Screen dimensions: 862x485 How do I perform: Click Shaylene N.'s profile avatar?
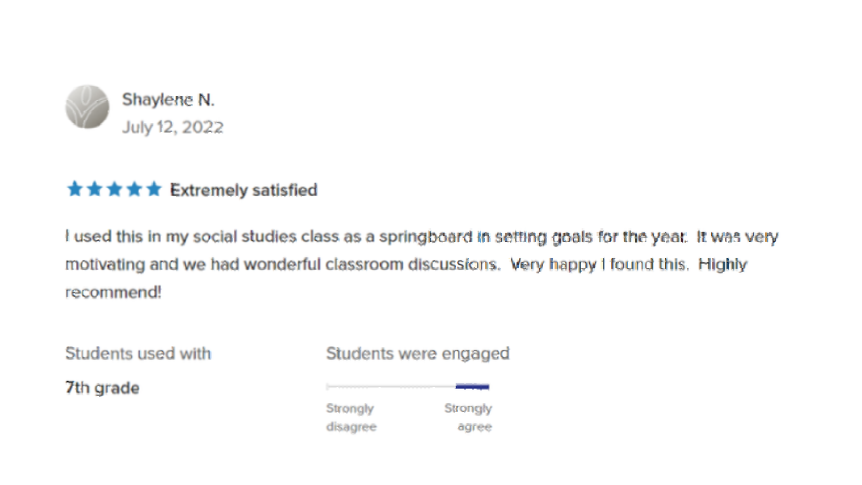[x=87, y=107]
